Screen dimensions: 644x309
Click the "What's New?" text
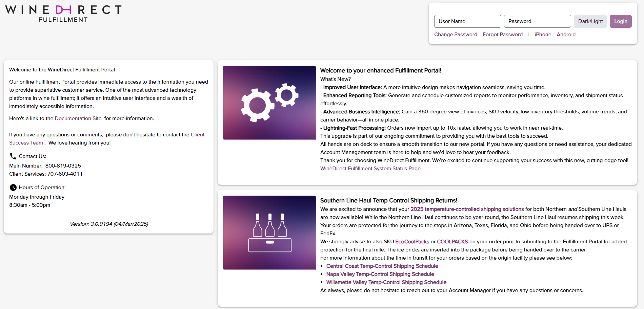tap(336, 79)
